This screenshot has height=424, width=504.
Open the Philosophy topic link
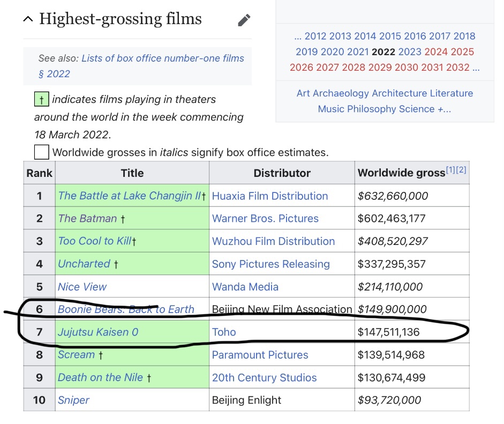(372, 109)
